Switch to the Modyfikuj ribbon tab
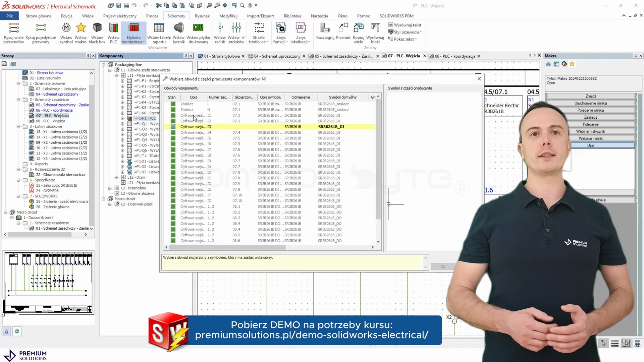 click(228, 16)
